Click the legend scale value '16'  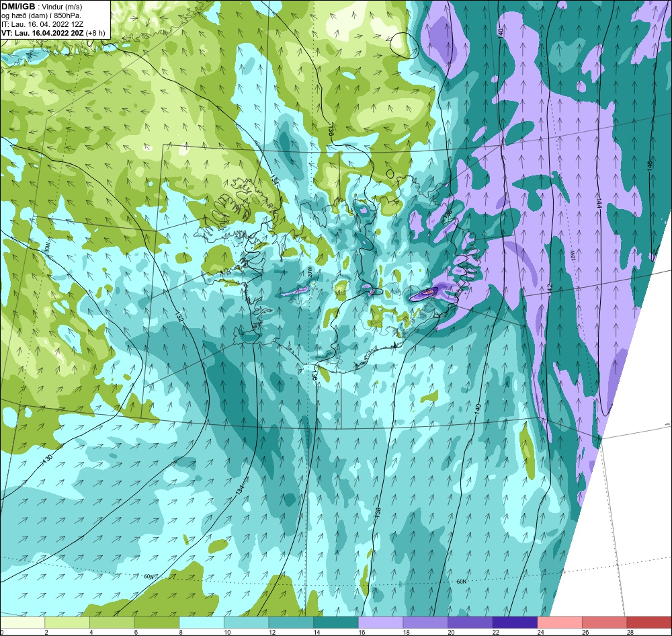[362, 632]
